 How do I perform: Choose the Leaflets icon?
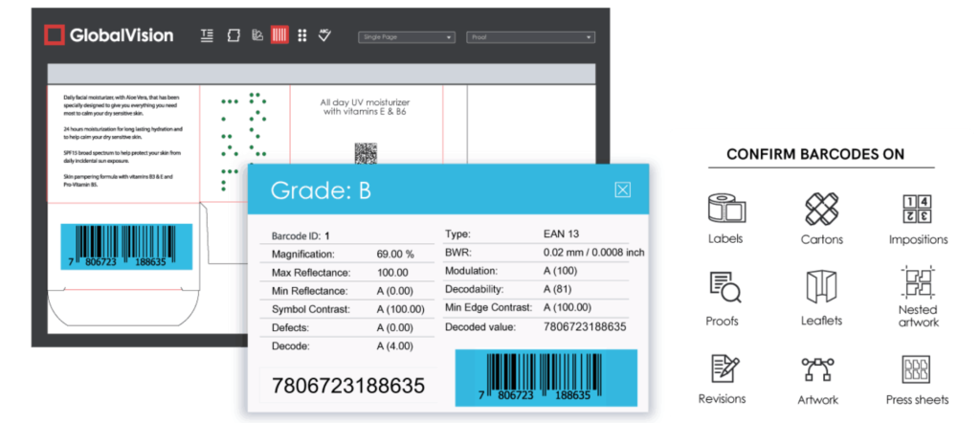(821, 287)
